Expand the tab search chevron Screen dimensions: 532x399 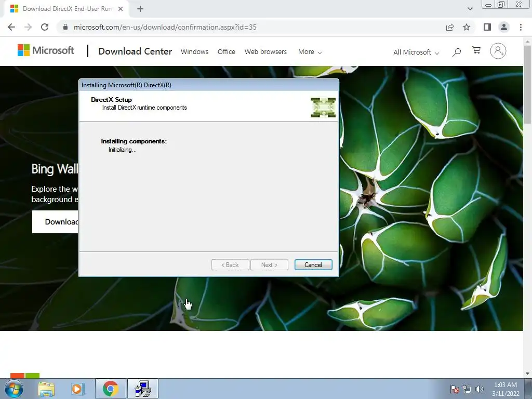470,9
